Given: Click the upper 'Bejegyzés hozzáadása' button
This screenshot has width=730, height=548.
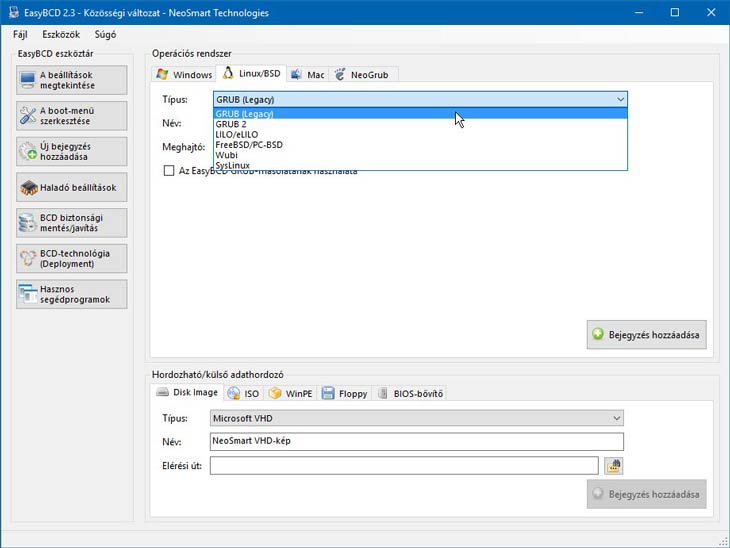Looking at the screenshot, I should (x=646, y=334).
